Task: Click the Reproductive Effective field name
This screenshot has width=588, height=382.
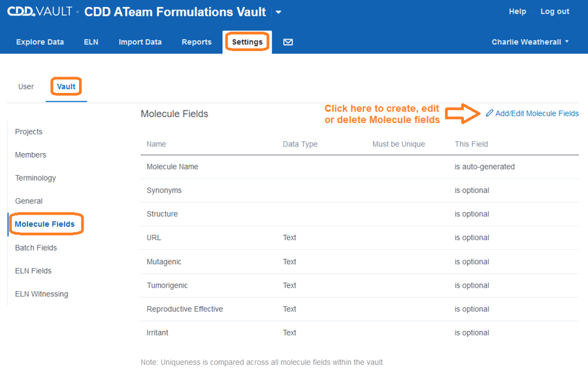Action: 185,309
